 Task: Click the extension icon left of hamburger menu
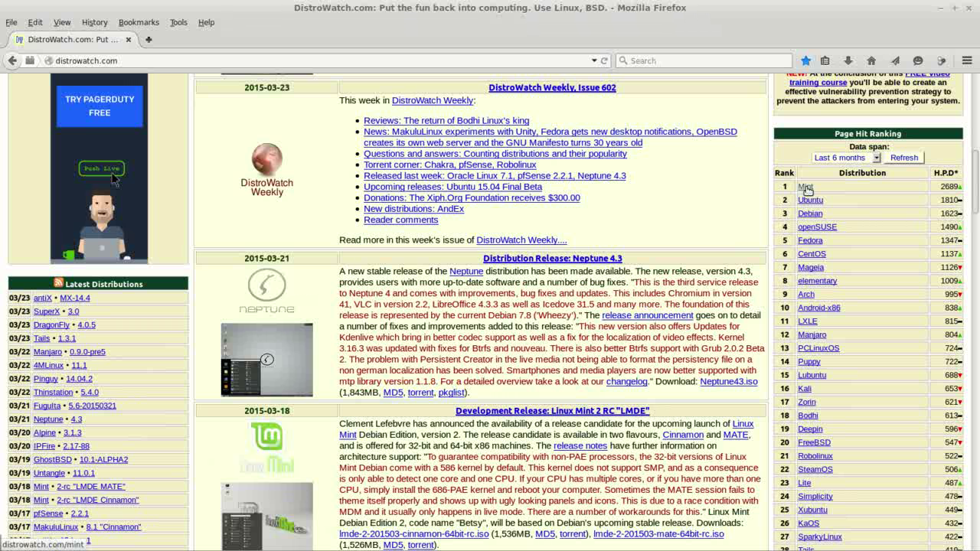click(x=942, y=60)
